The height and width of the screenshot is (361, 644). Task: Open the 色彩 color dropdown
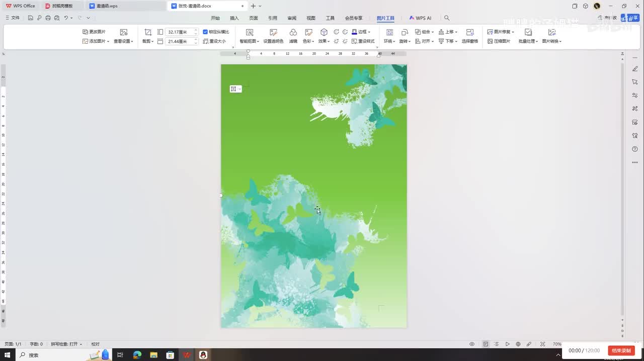[x=308, y=37]
